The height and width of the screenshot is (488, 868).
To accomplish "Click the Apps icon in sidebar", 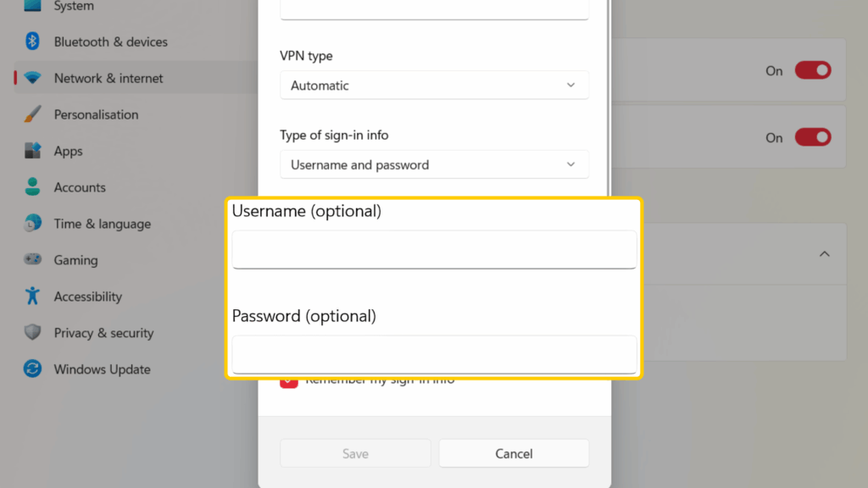I will coord(33,151).
